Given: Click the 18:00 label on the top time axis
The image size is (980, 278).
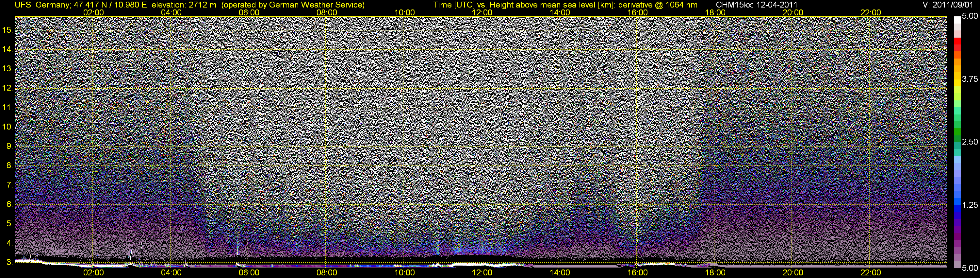Looking at the screenshot, I should pos(715,12).
